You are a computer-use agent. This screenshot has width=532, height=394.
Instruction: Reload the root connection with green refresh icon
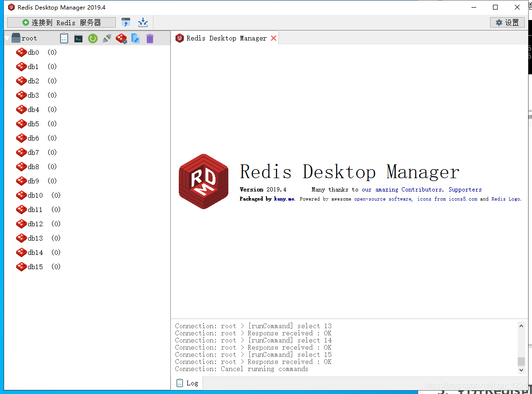point(92,38)
